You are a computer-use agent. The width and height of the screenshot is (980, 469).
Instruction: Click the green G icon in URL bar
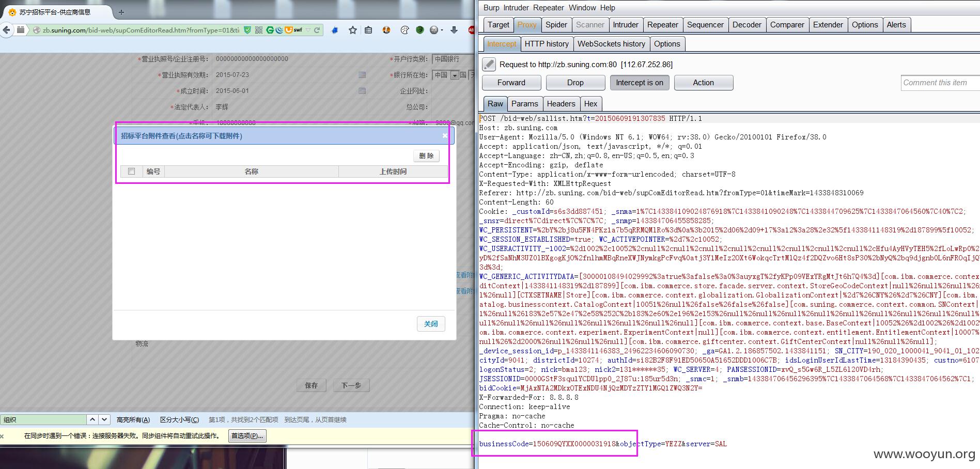(270, 30)
